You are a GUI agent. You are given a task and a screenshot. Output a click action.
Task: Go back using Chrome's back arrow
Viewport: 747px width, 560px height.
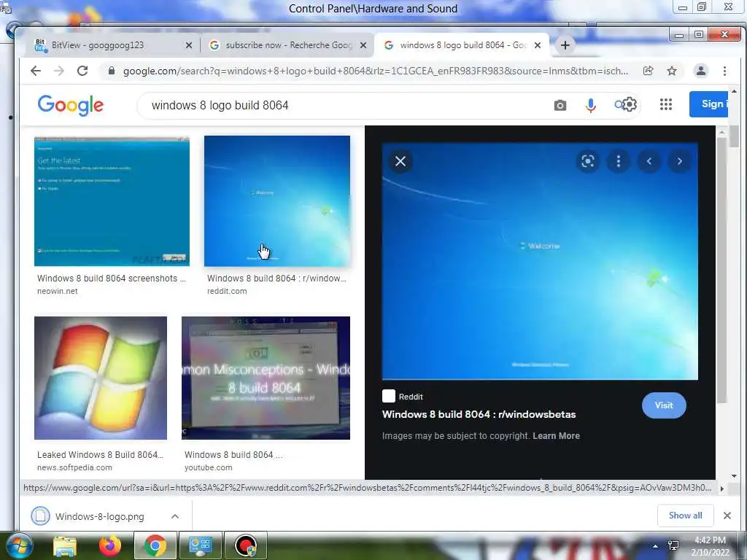coord(36,71)
